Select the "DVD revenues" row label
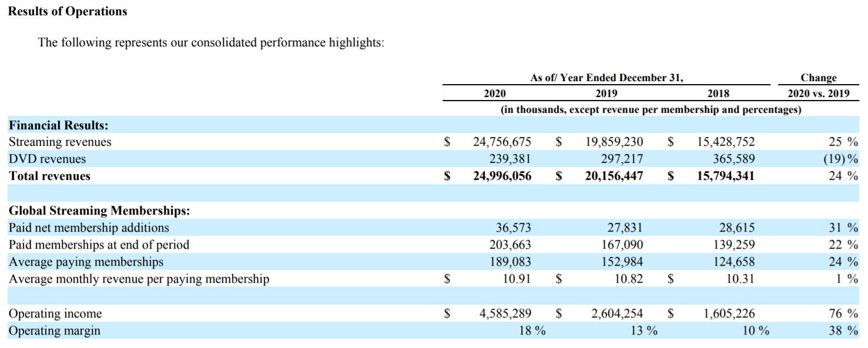 click(47, 159)
